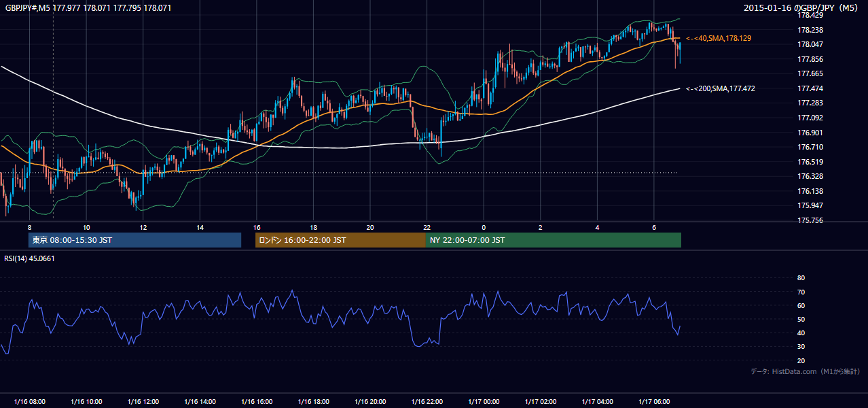Click the 1/17 02:00 time label

(541, 401)
